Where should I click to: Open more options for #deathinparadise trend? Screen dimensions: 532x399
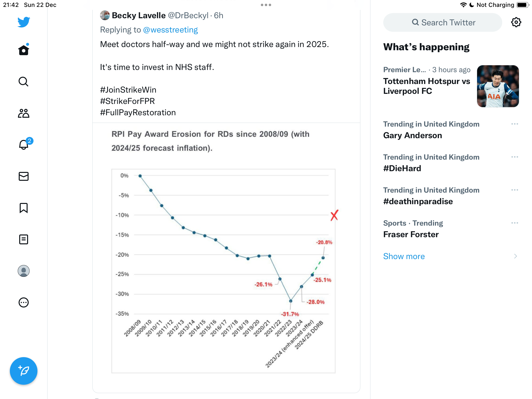tap(515, 190)
